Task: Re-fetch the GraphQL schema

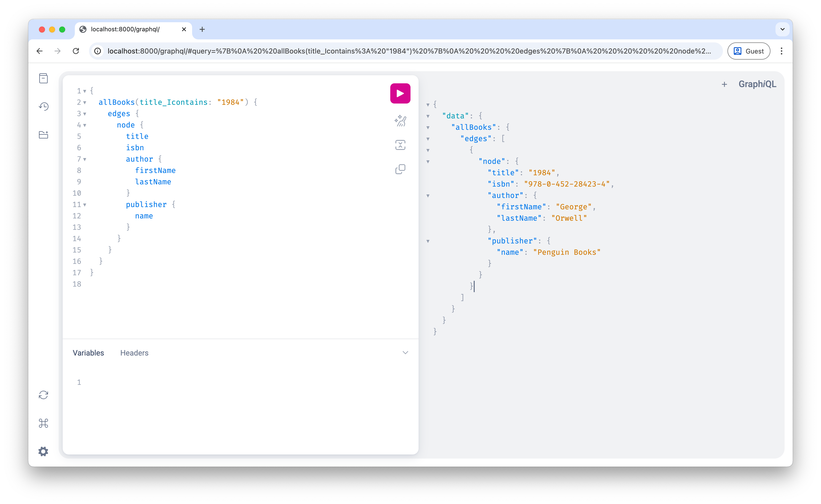Action: 43,395
